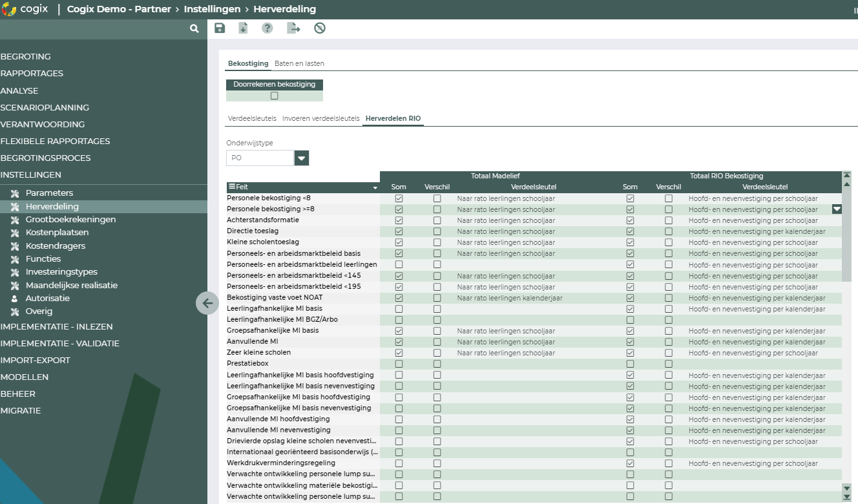Click the tools icon beside Parameters

[15, 193]
